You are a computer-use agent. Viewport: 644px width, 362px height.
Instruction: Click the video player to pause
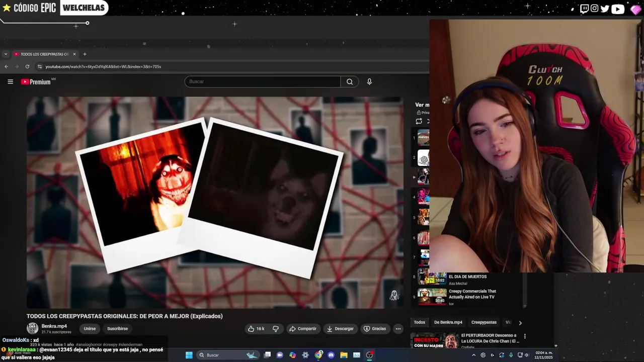pos(215,202)
